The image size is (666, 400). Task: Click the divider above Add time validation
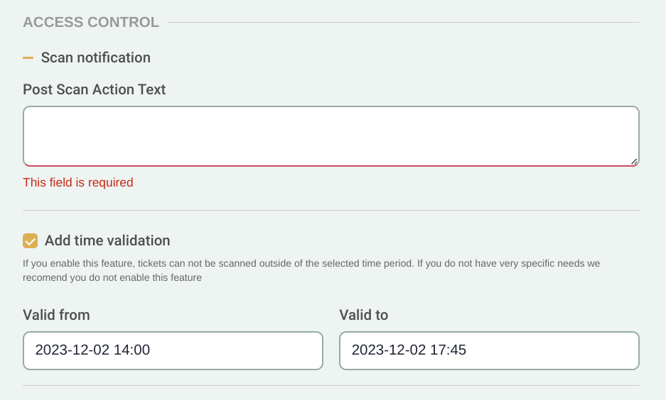click(x=330, y=211)
